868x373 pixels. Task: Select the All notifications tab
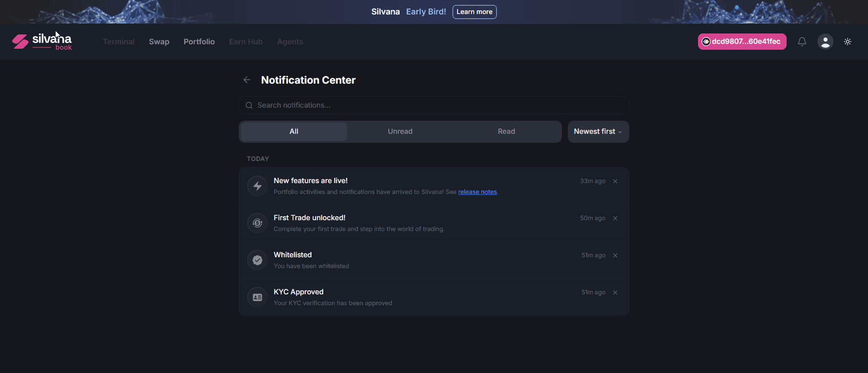pos(294,132)
